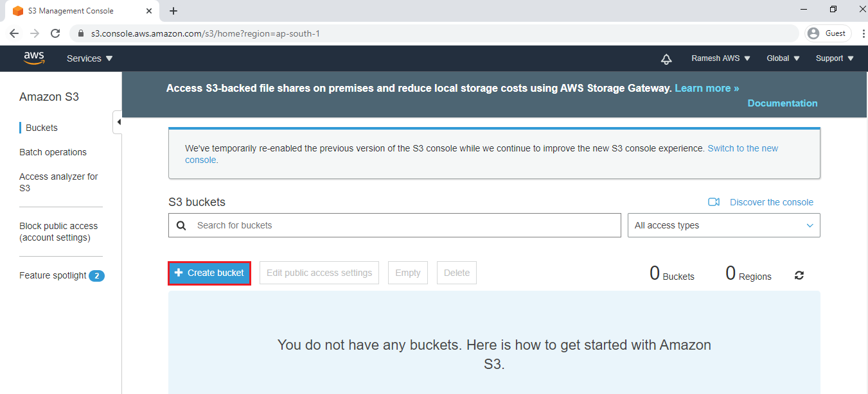This screenshot has width=868, height=394.
Task: Reload the page in Chrome
Action: click(55, 33)
